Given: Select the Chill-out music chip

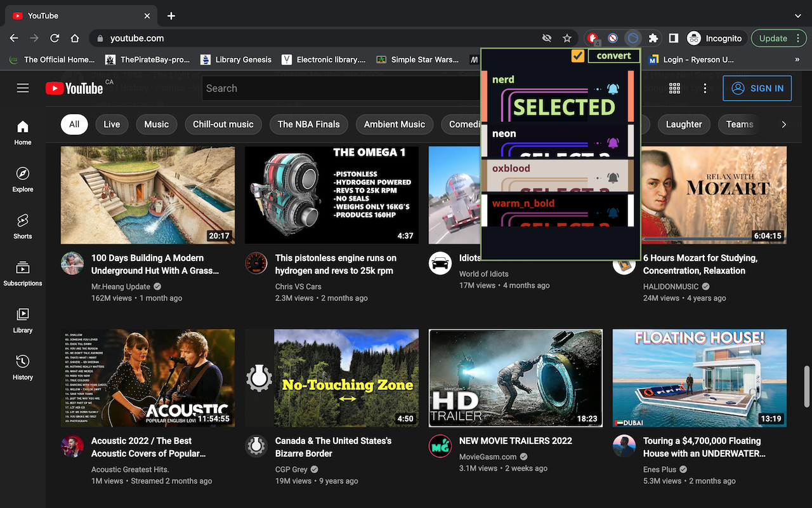Looking at the screenshot, I should tap(223, 124).
